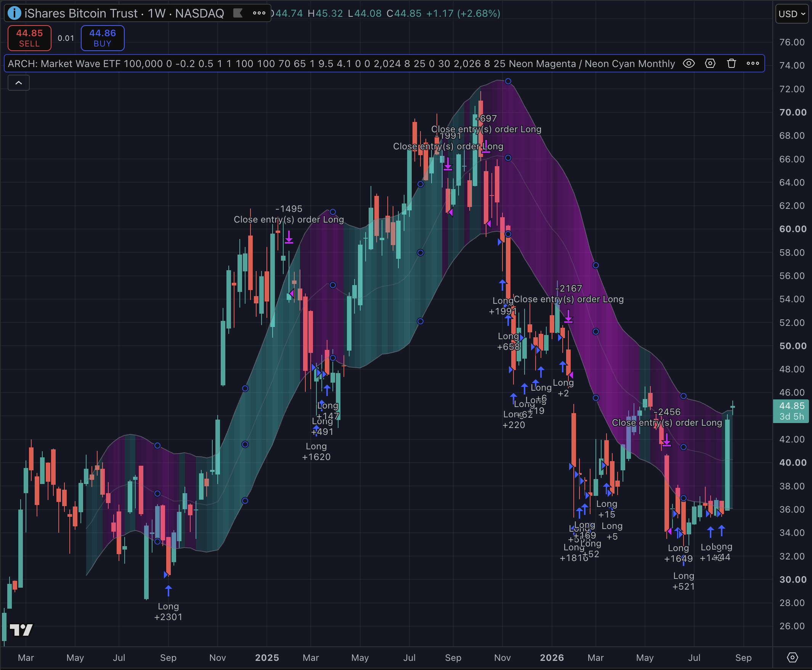Click the -2456 close order label
812x670 pixels.
click(x=667, y=417)
